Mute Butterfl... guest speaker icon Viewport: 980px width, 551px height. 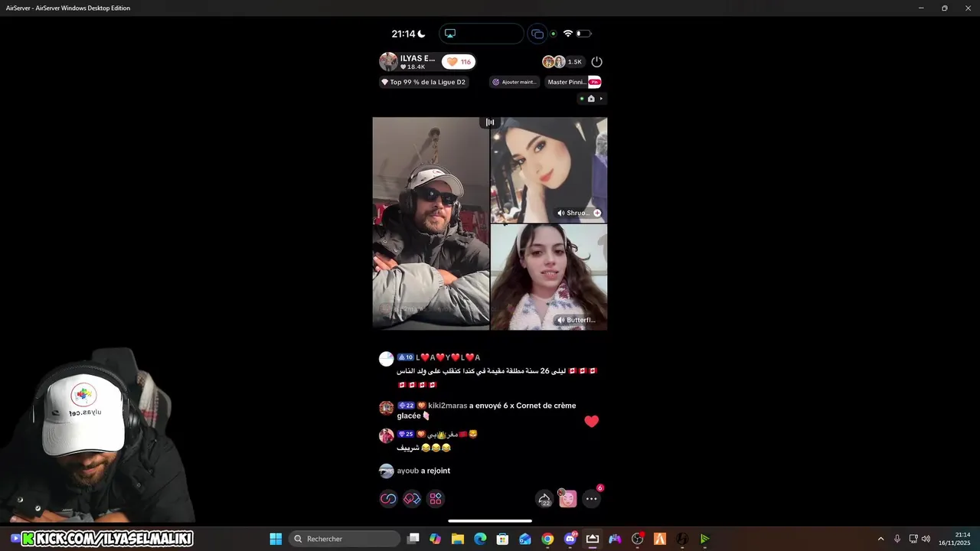click(x=561, y=320)
